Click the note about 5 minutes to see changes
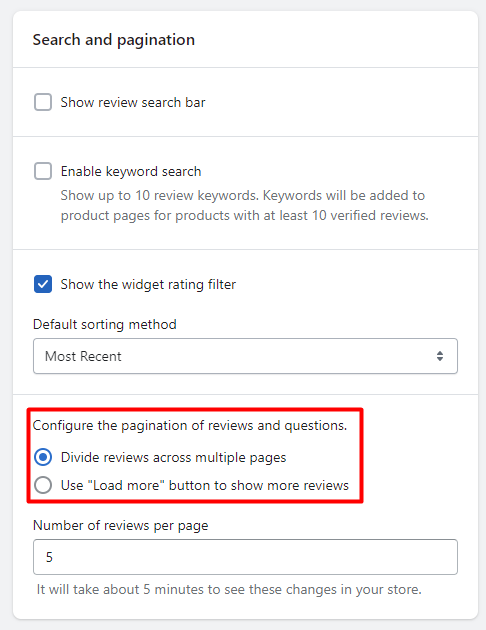Viewport: 486px width, 630px height. tap(229, 589)
